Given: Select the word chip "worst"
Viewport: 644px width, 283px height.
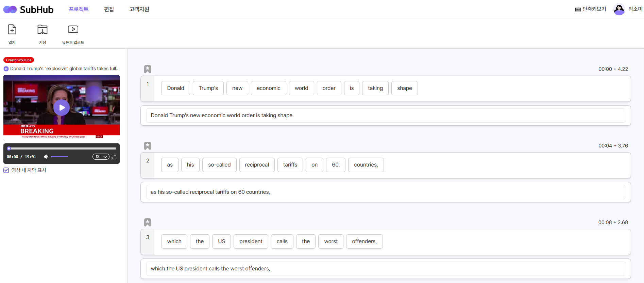Looking at the screenshot, I should 331,241.
